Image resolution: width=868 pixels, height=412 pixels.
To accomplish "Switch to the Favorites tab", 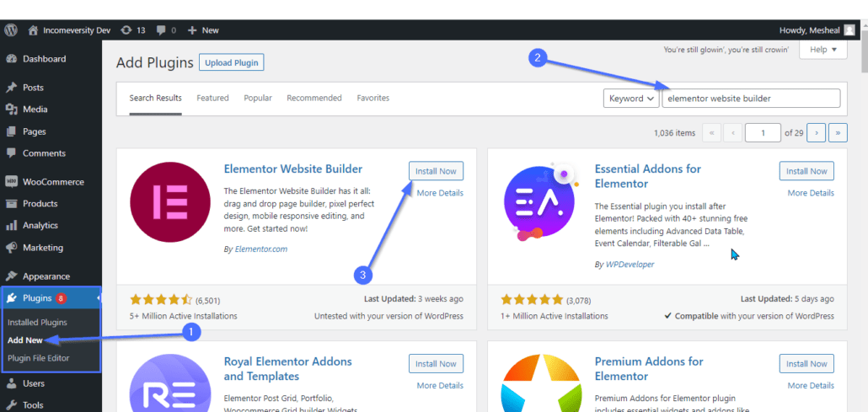I will [x=373, y=98].
